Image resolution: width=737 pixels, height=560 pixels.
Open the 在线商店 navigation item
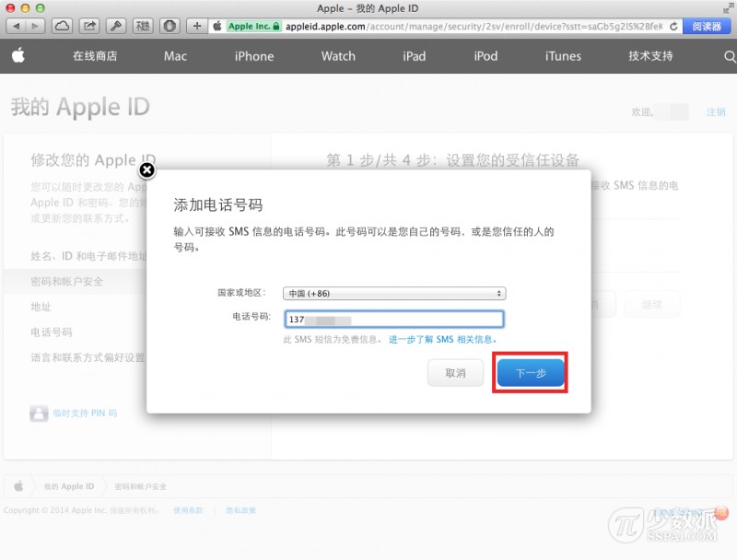(95, 56)
